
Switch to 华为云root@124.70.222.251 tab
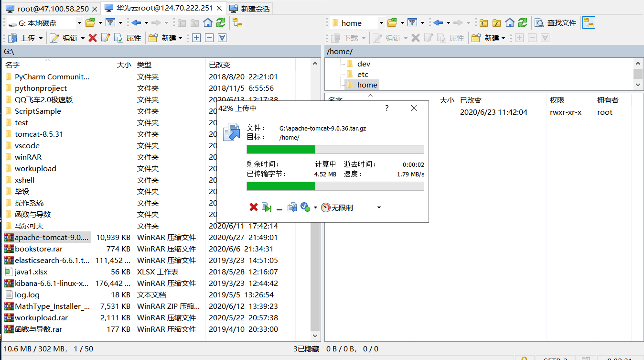pos(163,8)
